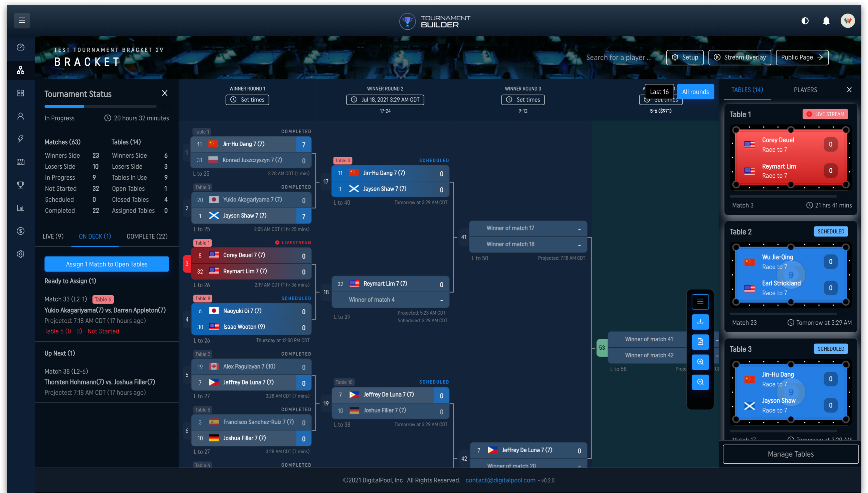Select the PLAYERS tab in right panel

(805, 90)
